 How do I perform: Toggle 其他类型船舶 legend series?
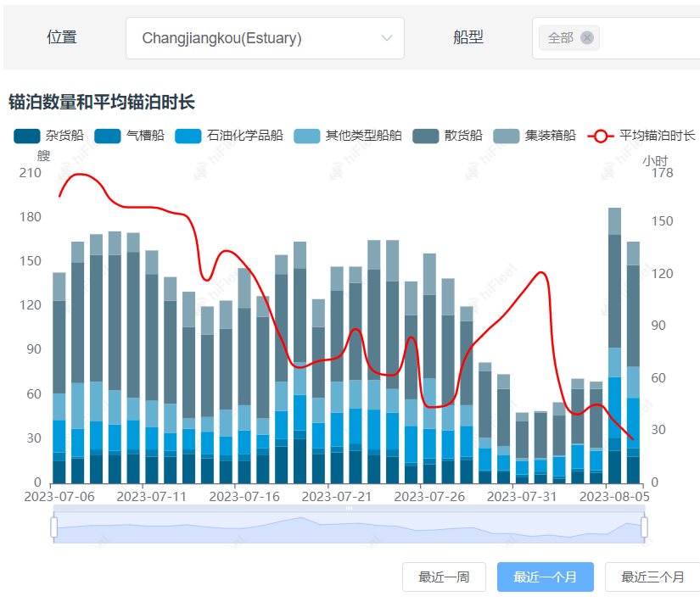348,136
